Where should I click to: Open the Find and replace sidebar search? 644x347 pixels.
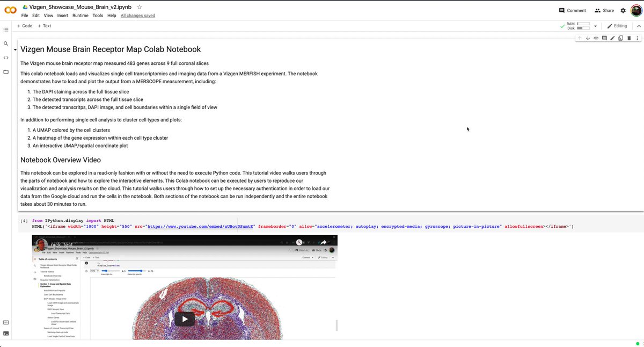click(6, 44)
